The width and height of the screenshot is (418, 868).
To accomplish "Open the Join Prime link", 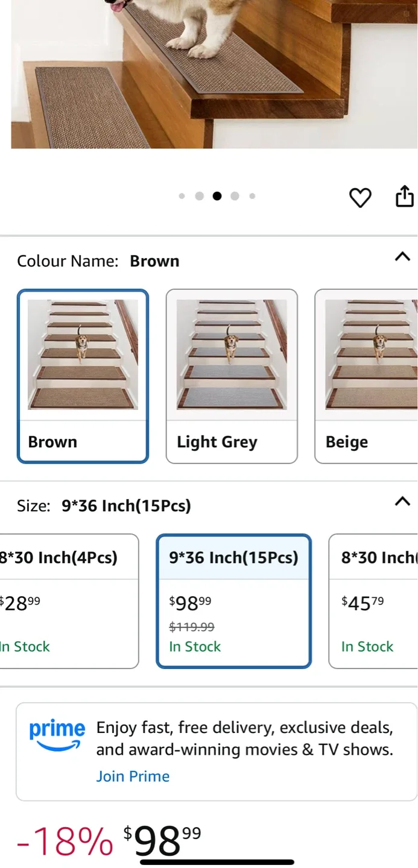I will [x=133, y=776].
